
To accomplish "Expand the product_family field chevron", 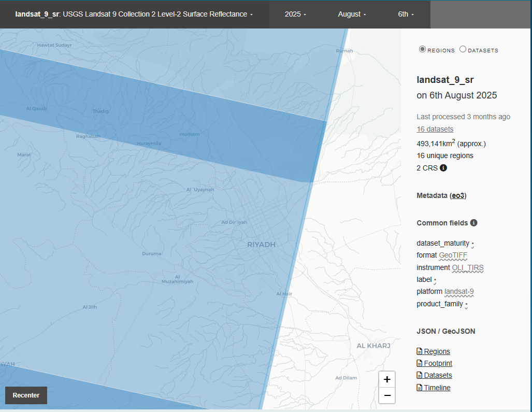I will click(x=467, y=305).
